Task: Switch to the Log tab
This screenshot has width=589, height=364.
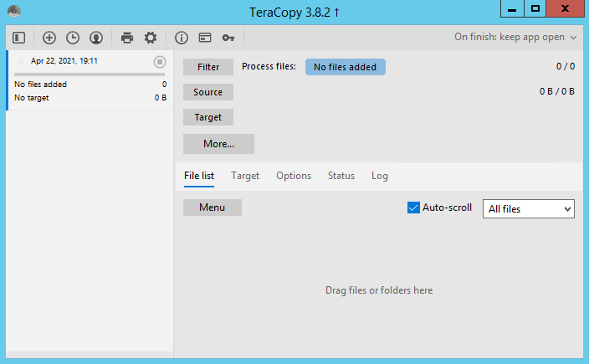Action: point(379,176)
